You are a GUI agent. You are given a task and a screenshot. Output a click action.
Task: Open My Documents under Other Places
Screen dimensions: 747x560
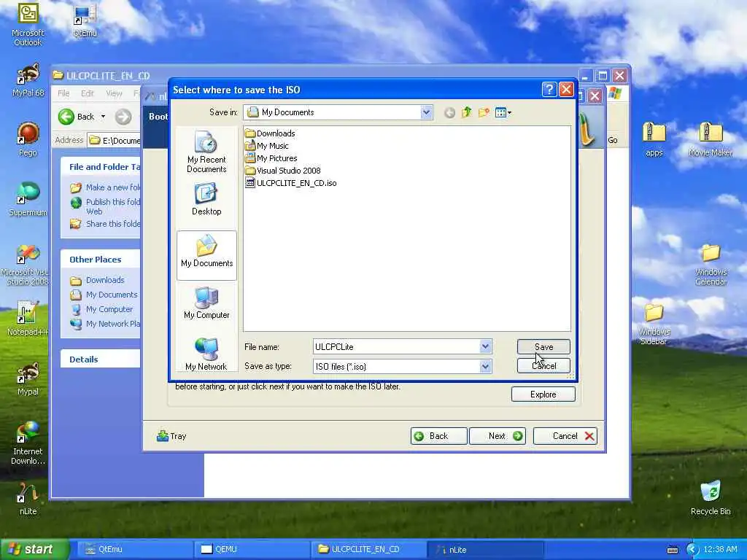pos(104,295)
